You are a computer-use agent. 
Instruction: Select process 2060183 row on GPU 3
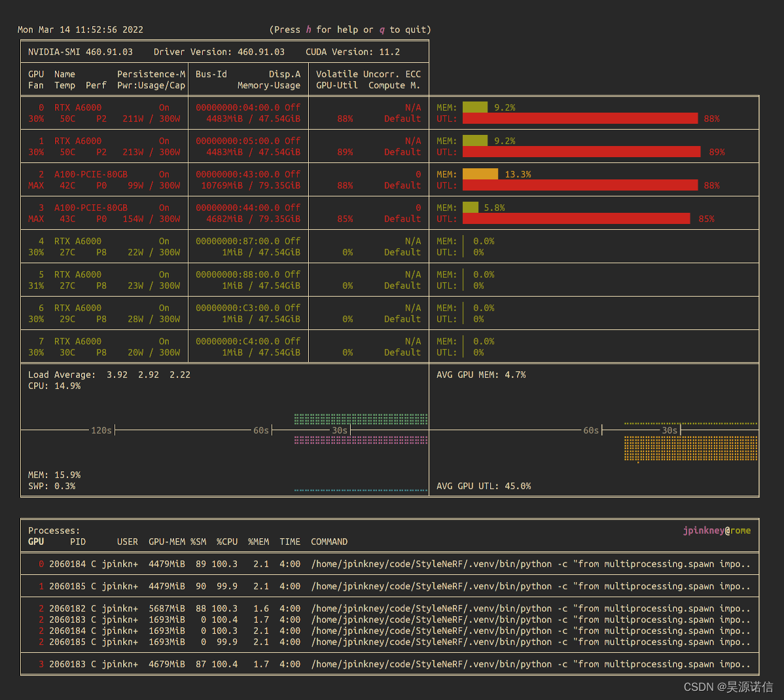point(390,664)
